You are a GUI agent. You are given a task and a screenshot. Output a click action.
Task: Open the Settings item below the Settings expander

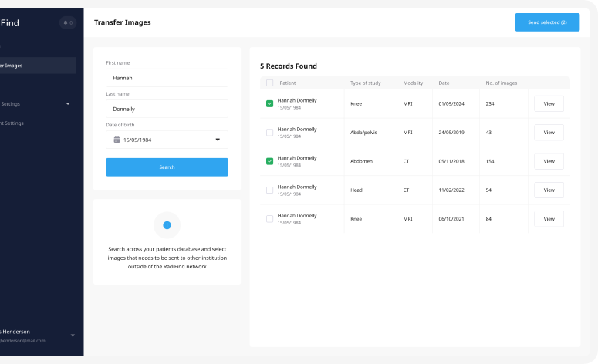click(15, 123)
